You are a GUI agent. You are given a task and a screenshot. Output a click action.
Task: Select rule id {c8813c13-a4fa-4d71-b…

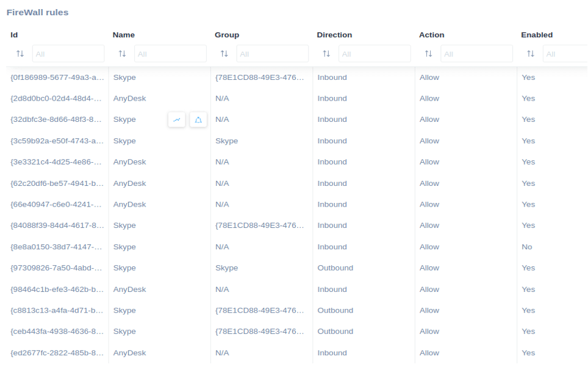pos(57,310)
